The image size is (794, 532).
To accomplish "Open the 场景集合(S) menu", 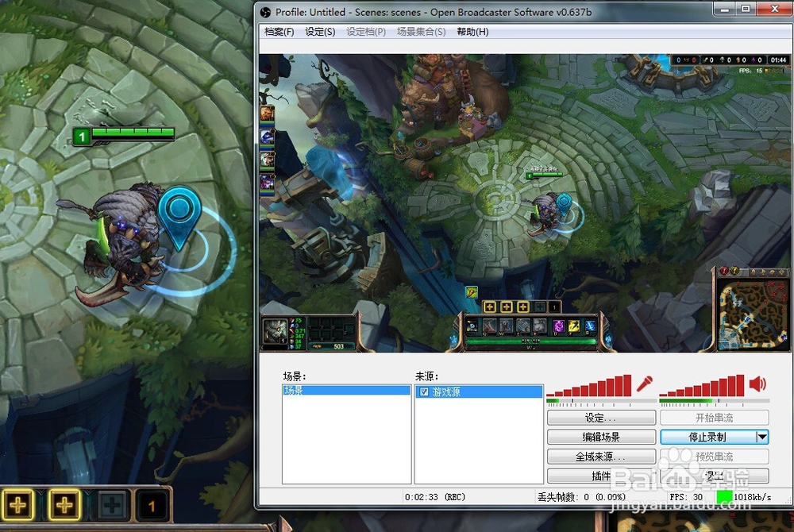I will (x=421, y=32).
